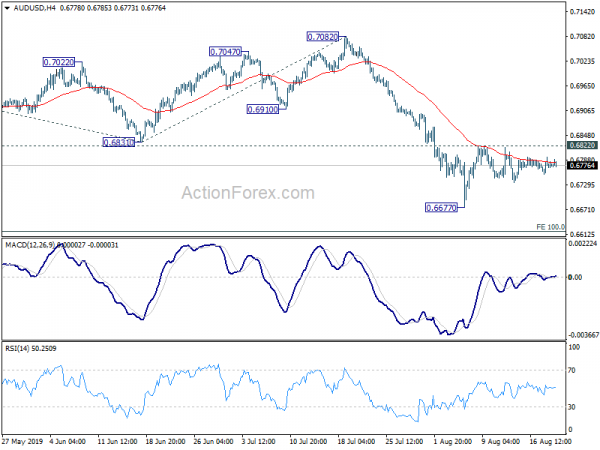Image resolution: width=600 pixels, height=450 pixels.
Task: Click the 1 Aug 20:00 time label
Action: tap(453, 441)
